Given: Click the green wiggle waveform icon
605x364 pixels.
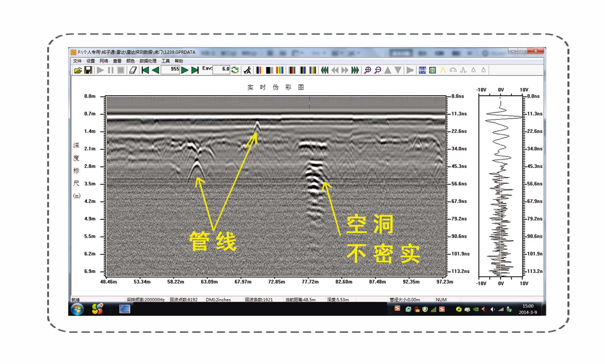Looking at the screenshot, I should click(432, 70).
